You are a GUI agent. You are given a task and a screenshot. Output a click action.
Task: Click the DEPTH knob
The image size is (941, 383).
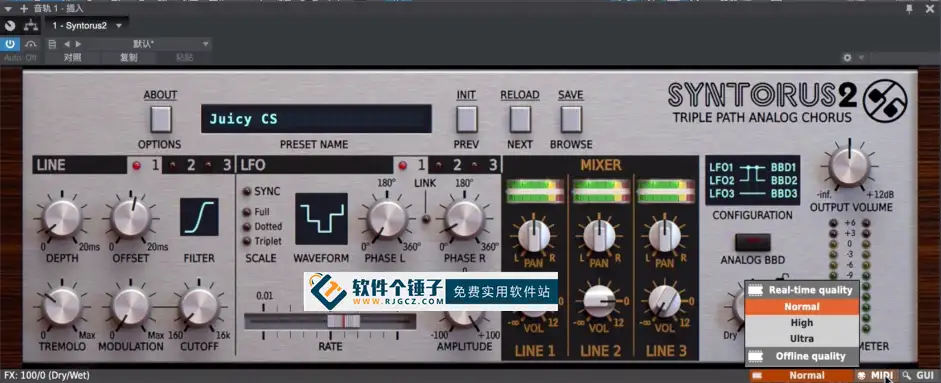pos(62,218)
